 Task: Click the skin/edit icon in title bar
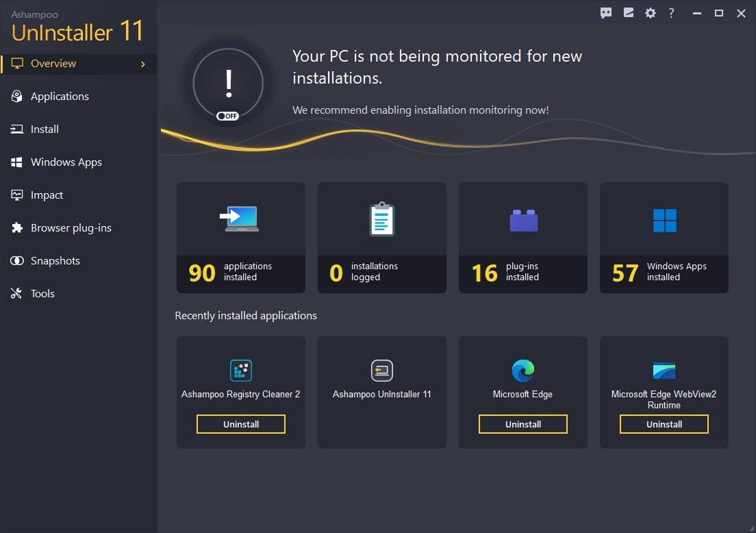pos(628,12)
